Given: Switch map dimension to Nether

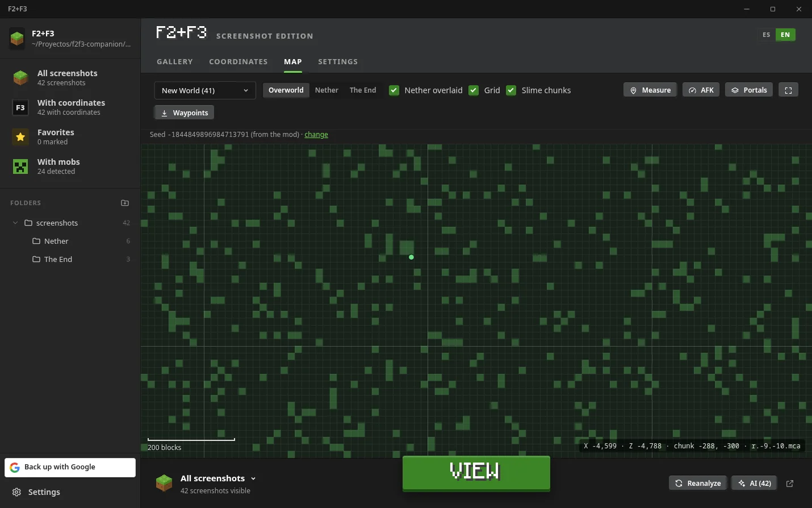Looking at the screenshot, I should [327, 90].
